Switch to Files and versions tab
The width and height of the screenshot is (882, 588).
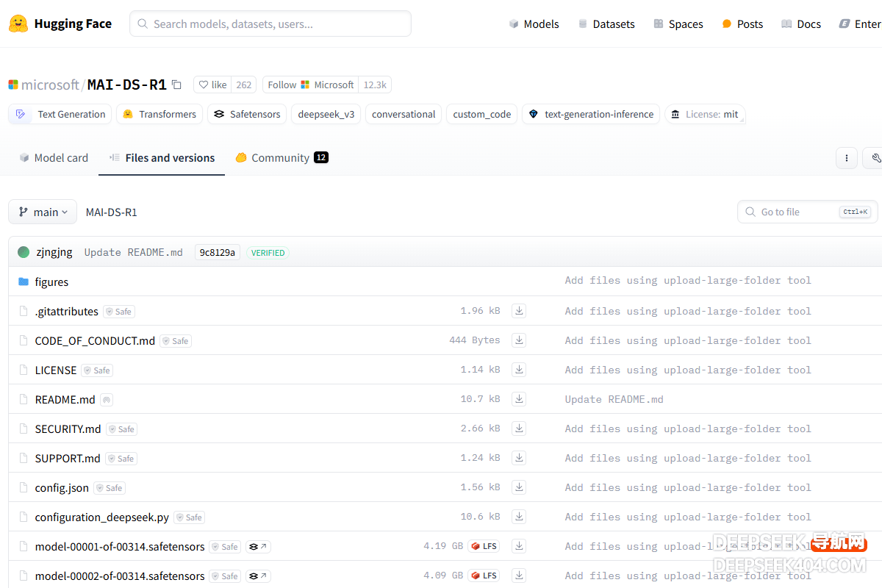coord(162,157)
